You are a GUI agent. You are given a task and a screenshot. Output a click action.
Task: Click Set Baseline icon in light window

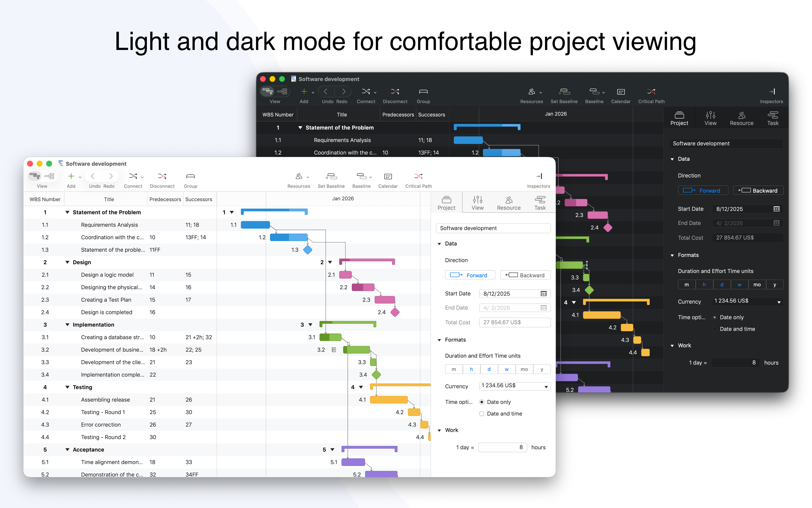[331, 176]
